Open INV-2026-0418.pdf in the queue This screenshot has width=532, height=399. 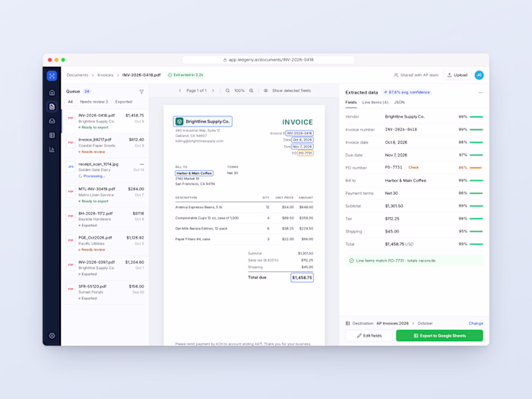[105, 121]
